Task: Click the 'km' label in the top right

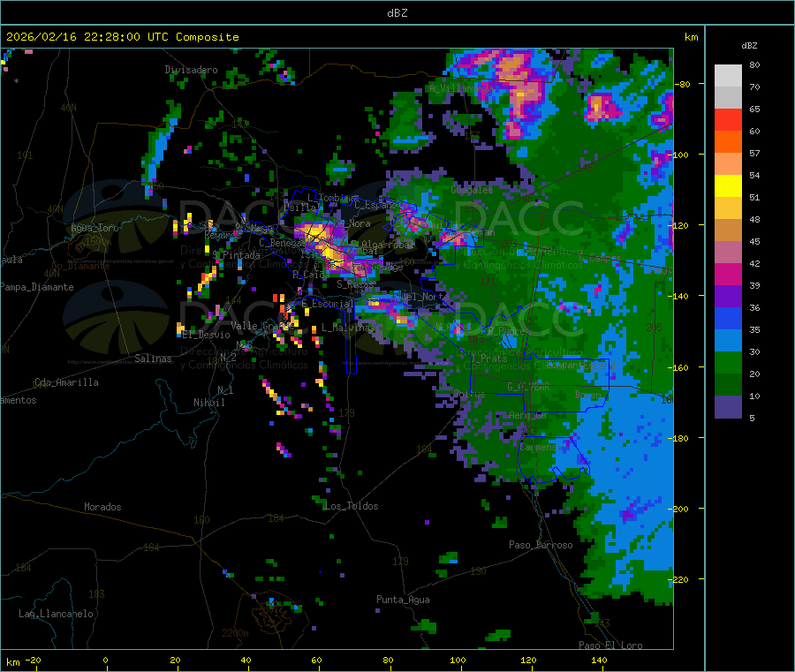Action: [x=691, y=37]
